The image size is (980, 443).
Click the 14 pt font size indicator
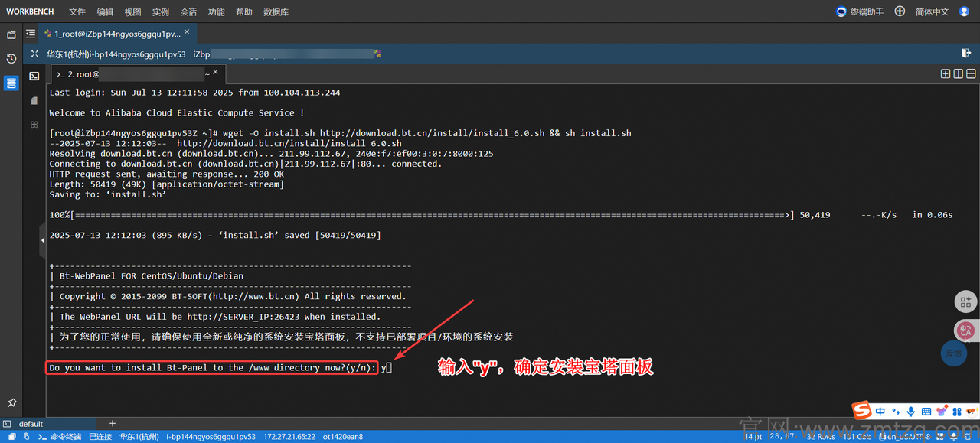(753, 437)
